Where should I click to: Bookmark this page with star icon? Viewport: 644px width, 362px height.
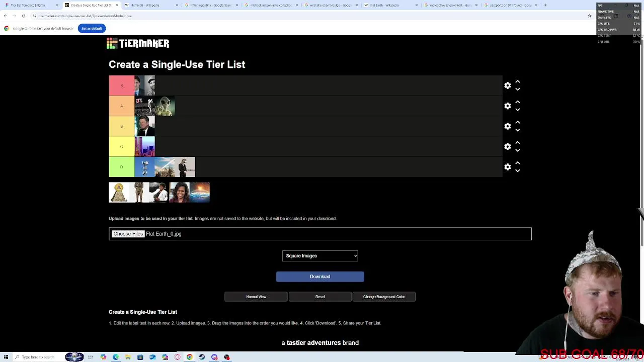coord(590,16)
